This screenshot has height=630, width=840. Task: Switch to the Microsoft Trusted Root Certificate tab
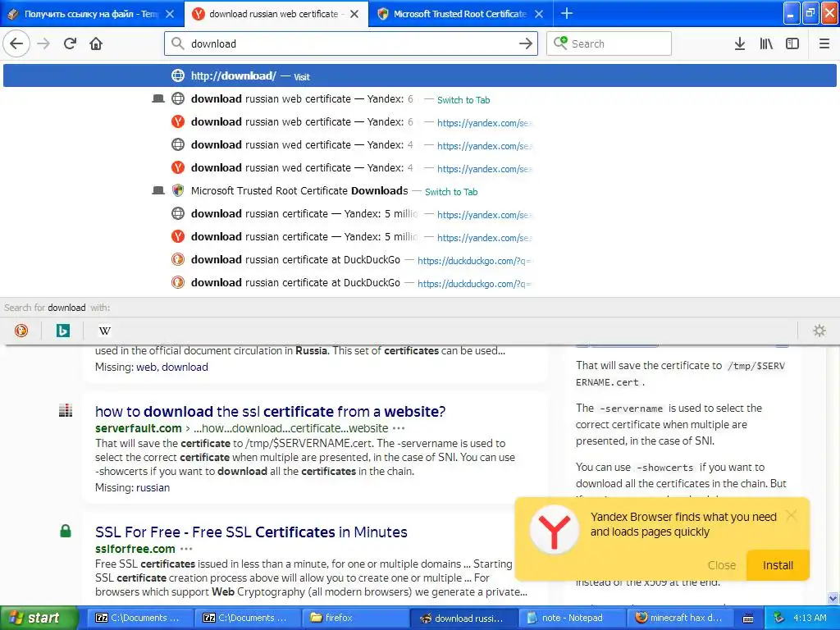point(459,14)
